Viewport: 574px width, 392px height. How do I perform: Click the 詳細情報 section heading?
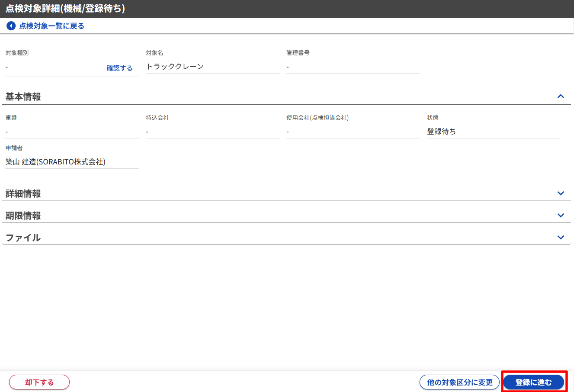23,194
